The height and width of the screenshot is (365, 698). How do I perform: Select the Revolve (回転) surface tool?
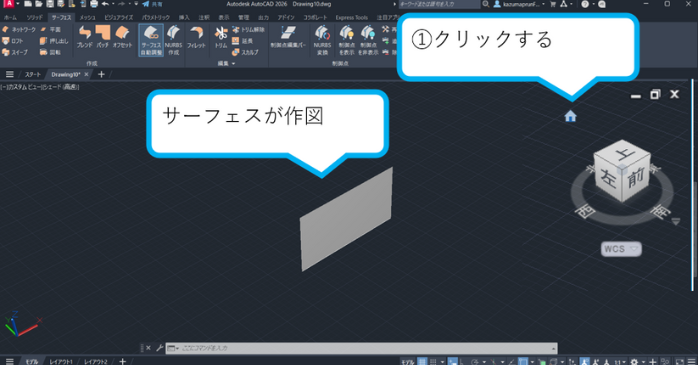(x=50, y=52)
